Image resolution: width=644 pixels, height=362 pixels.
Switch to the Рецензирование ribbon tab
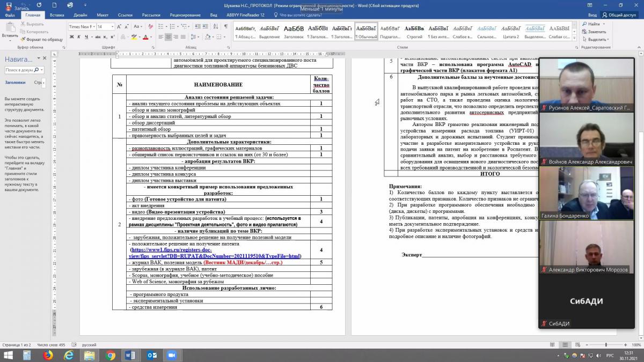(x=185, y=15)
